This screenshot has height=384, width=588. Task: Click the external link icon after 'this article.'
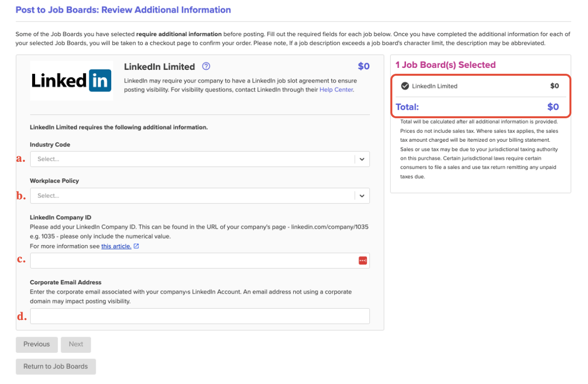(136, 246)
